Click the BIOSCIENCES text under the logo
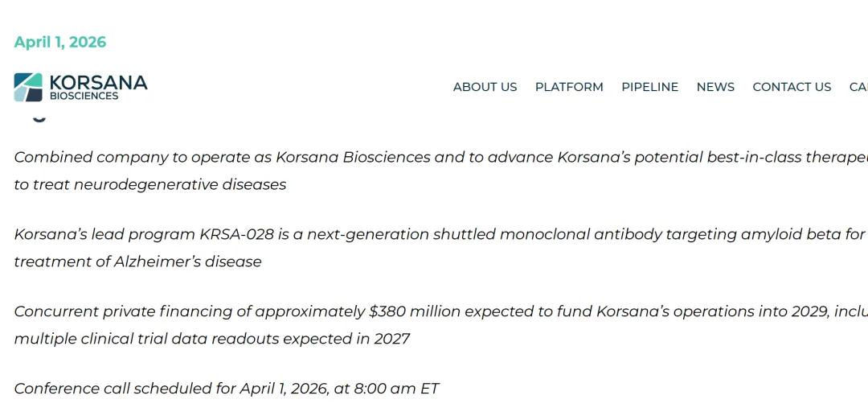The width and height of the screenshot is (868, 416). pos(84,96)
